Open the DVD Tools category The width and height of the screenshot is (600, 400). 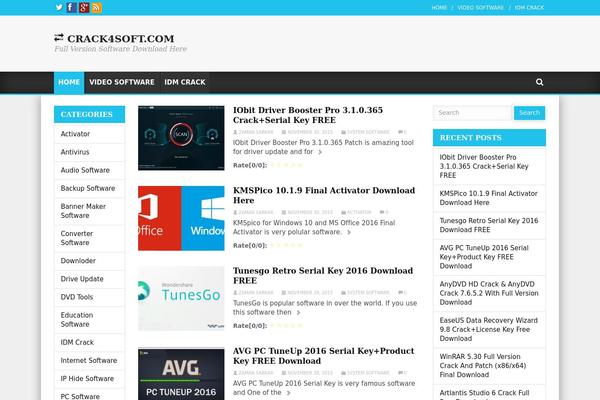(x=77, y=297)
